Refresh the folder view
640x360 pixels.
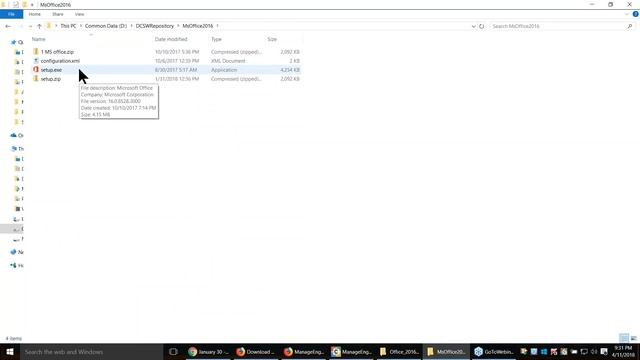482,26
